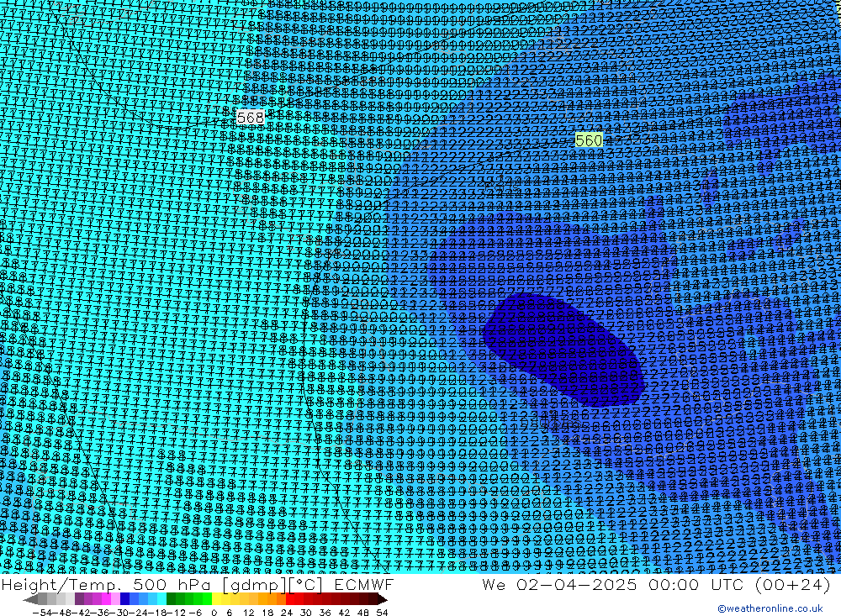Select the dark blue legend swatch above -30
The image size is (841, 616).
[124, 598]
